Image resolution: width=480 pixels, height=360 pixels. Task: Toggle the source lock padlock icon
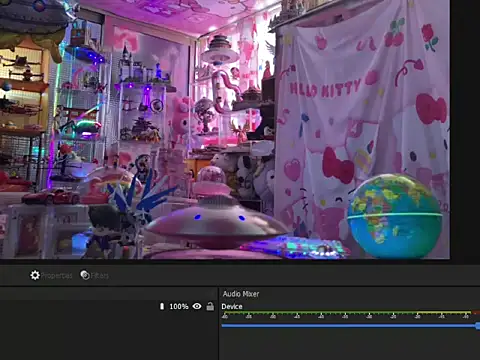coord(210,306)
